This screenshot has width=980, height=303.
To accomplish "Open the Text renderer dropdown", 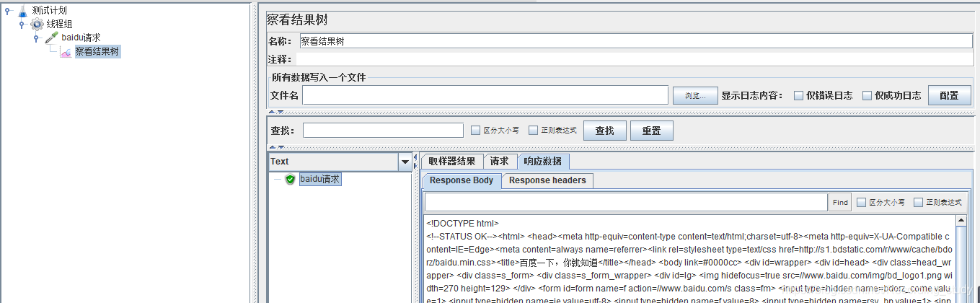I will tap(405, 162).
